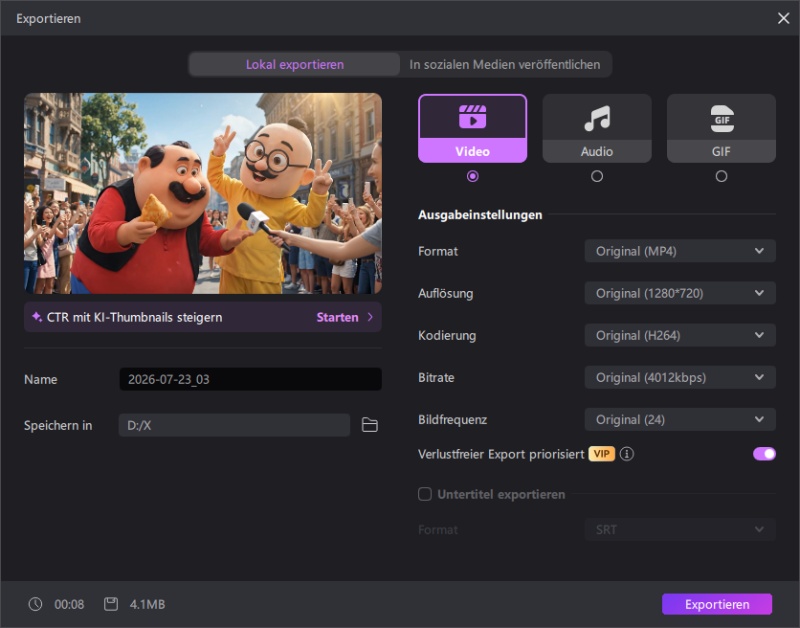This screenshot has width=800, height=628.
Task: Switch to Lokal exportieren tab
Action: (x=295, y=64)
